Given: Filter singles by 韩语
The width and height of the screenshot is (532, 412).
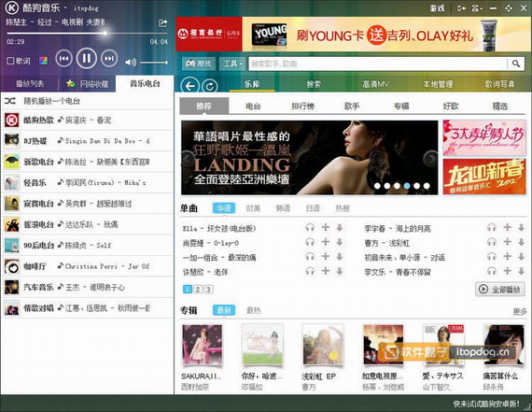Looking at the screenshot, I should (283, 208).
